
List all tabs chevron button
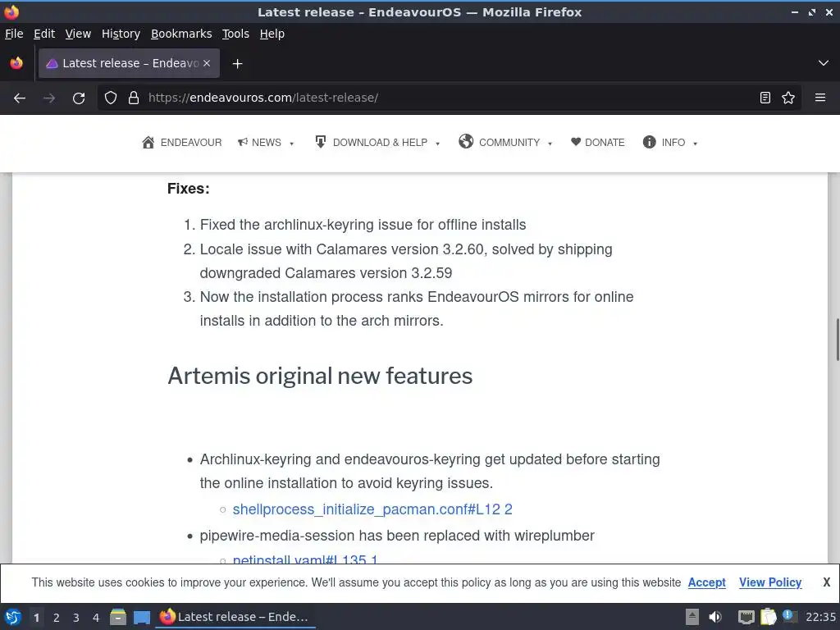click(x=824, y=63)
